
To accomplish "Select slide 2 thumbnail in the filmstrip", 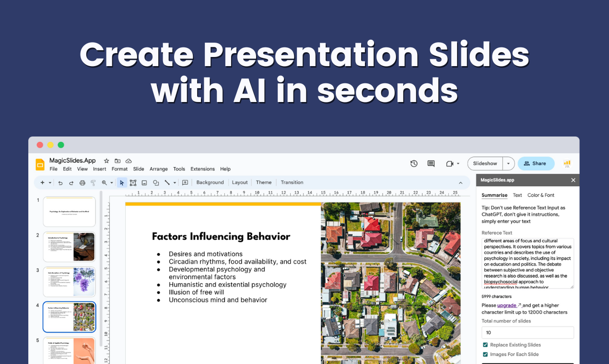I will [69, 247].
